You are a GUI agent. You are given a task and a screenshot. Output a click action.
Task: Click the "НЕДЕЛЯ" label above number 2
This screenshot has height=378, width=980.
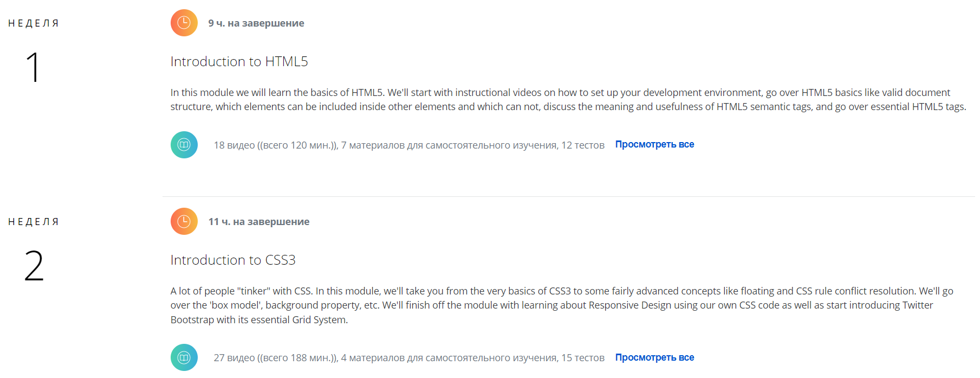[34, 222]
